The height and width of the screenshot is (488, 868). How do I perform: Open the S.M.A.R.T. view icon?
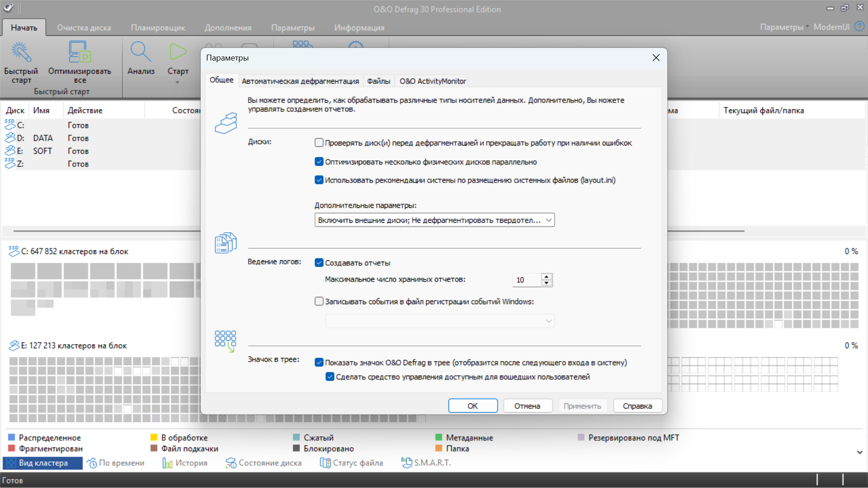click(x=406, y=463)
